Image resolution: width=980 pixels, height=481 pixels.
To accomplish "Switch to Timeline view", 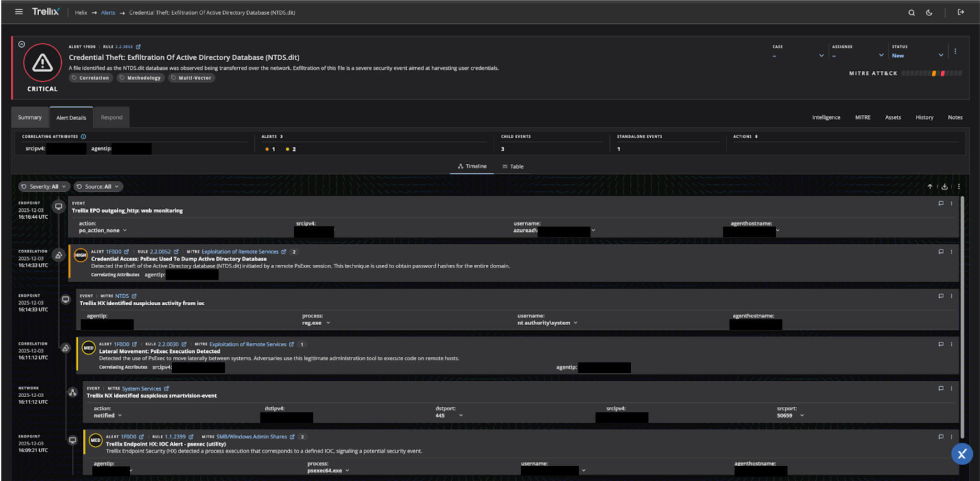I will tap(472, 167).
